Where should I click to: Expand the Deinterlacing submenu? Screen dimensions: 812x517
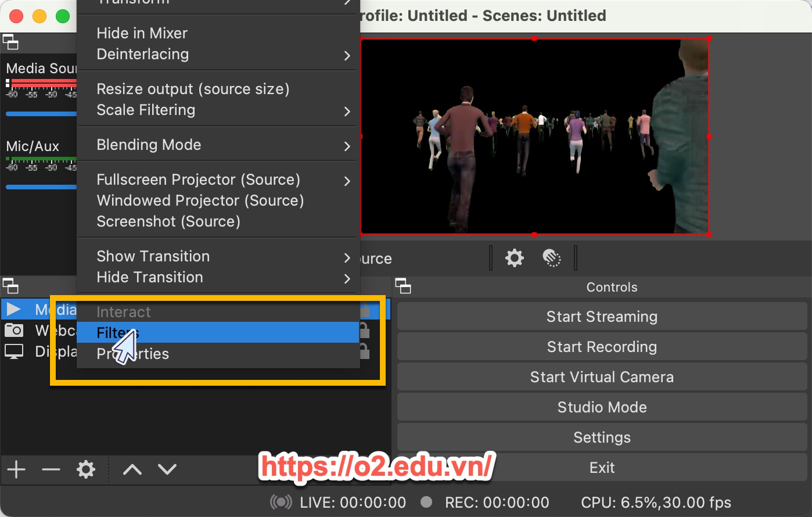(218, 54)
